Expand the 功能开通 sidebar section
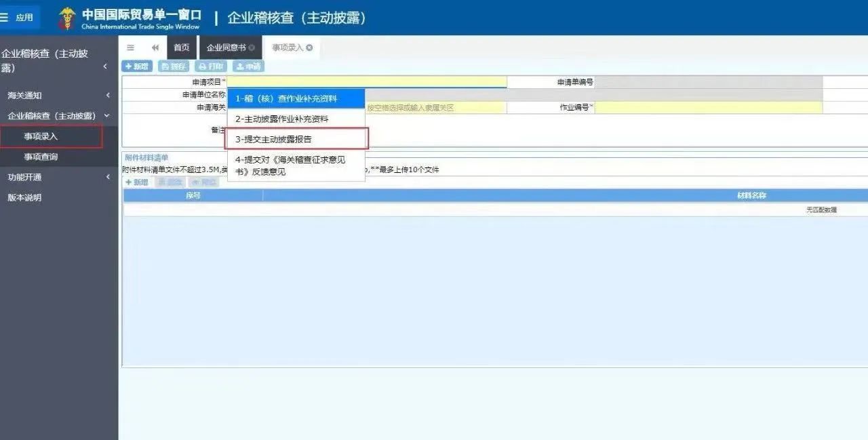This screenshot has width=868, height=440. 107,177
